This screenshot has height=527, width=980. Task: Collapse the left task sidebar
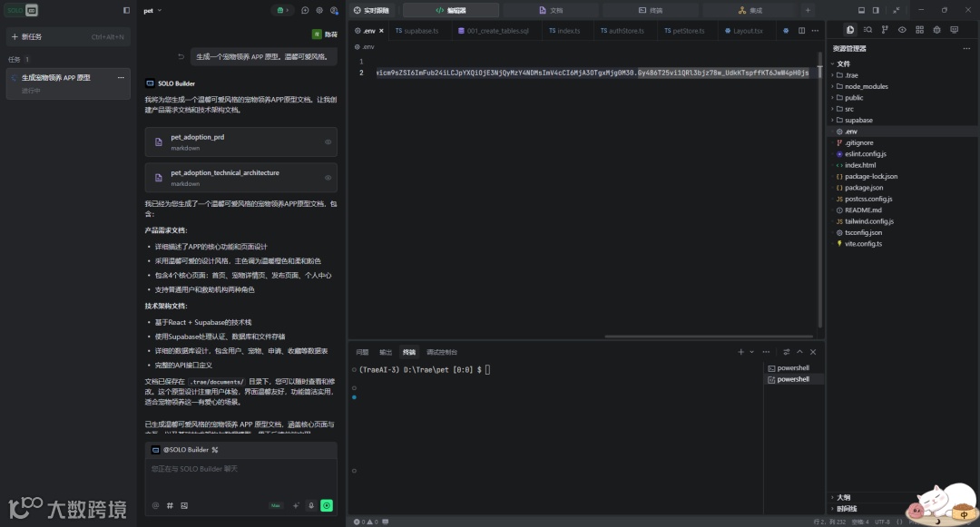click(x=126, y=10)
